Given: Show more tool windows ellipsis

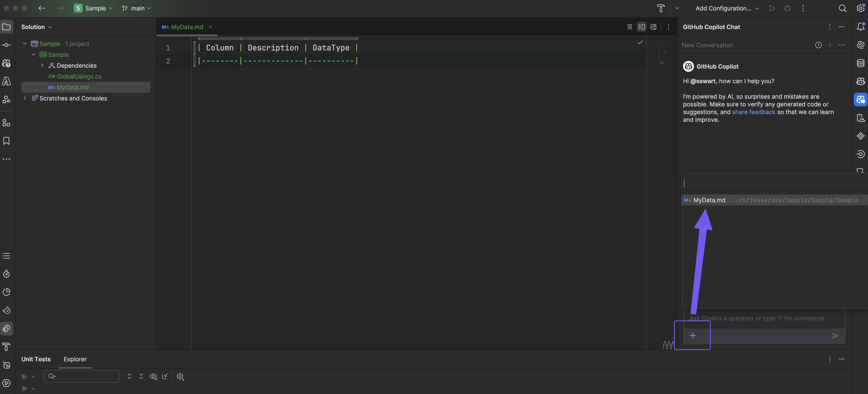Looking at the screenshot, I should pyautogui.click(x=6, y=159).
